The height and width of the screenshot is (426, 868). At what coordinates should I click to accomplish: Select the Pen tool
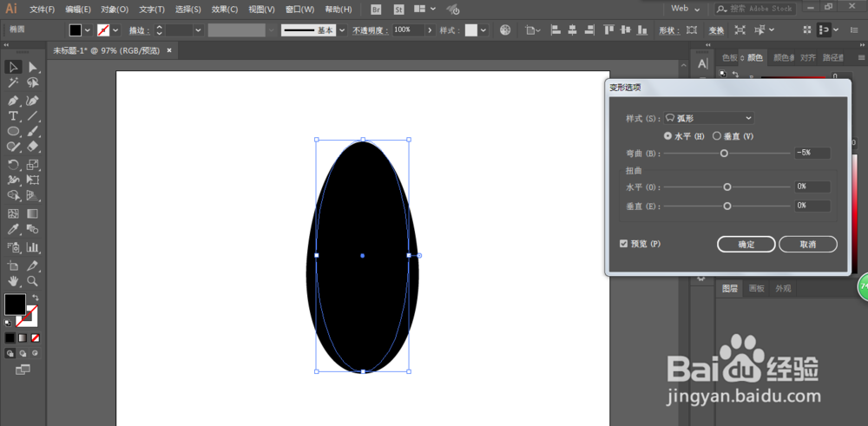[x=14, y=101]
